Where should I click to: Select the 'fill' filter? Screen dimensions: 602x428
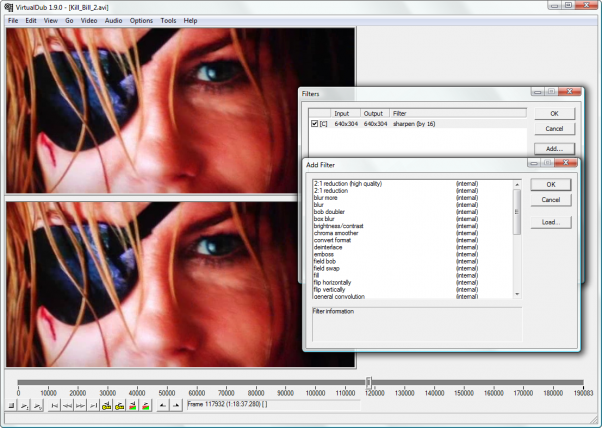point(413,275)
